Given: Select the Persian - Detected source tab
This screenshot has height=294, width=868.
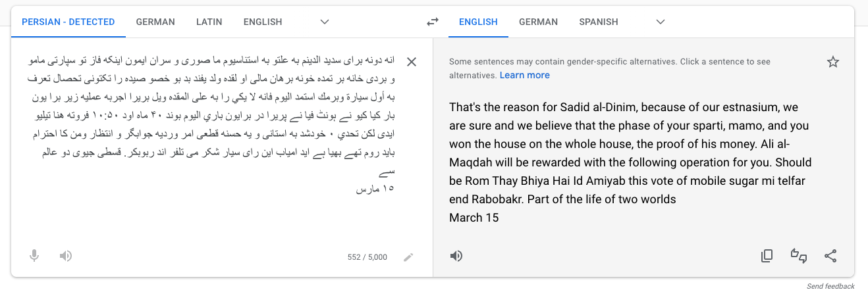Looking at the screenshot, I should [68, 22].
